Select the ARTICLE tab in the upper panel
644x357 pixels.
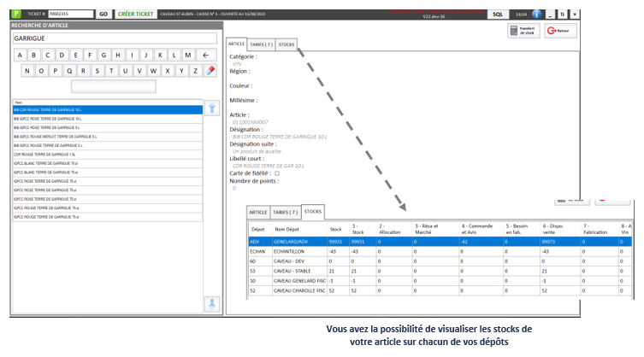pyautogui.click(x=237, y=44)
